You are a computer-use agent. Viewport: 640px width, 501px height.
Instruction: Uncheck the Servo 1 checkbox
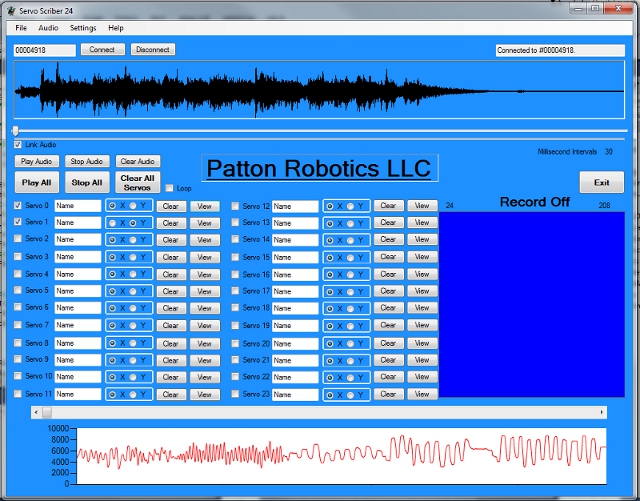pyautogui.click(x=18, y=222)
